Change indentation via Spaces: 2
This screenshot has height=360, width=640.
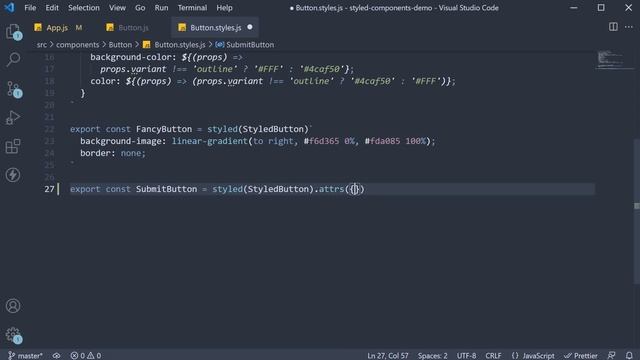tap(433, 356)
